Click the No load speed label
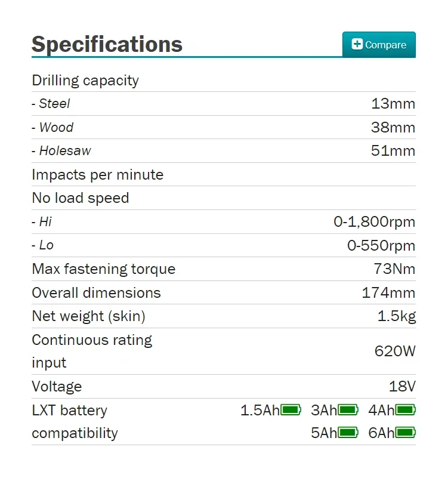This screenshot has width=448, height=478. coord(81,198)
